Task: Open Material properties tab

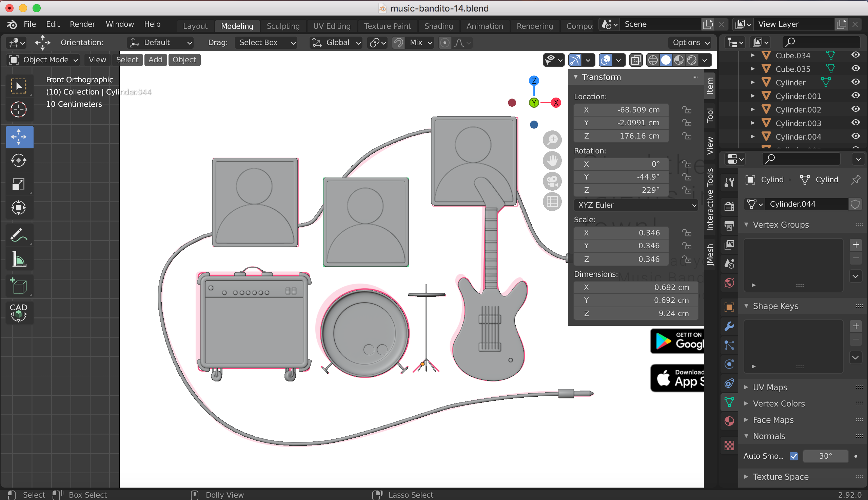Action: coord(729,421)
